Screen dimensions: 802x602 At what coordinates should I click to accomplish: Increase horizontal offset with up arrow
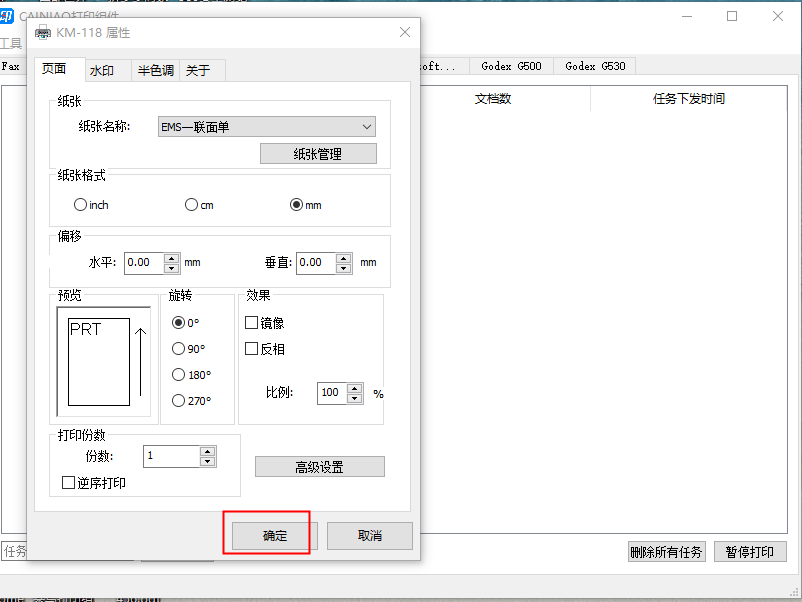[171, 257]
